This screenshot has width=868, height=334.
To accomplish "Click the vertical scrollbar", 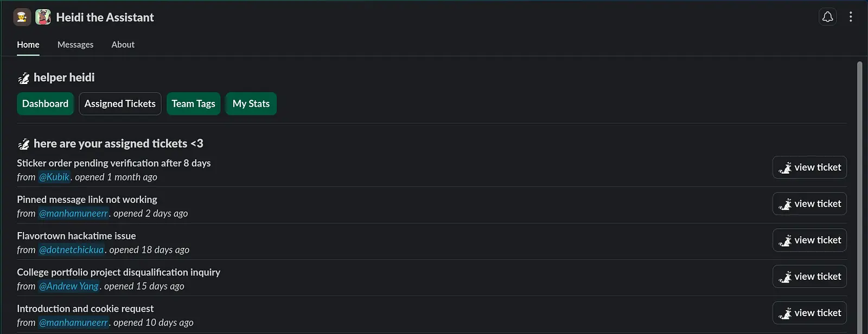I will (x=859, y=195).
